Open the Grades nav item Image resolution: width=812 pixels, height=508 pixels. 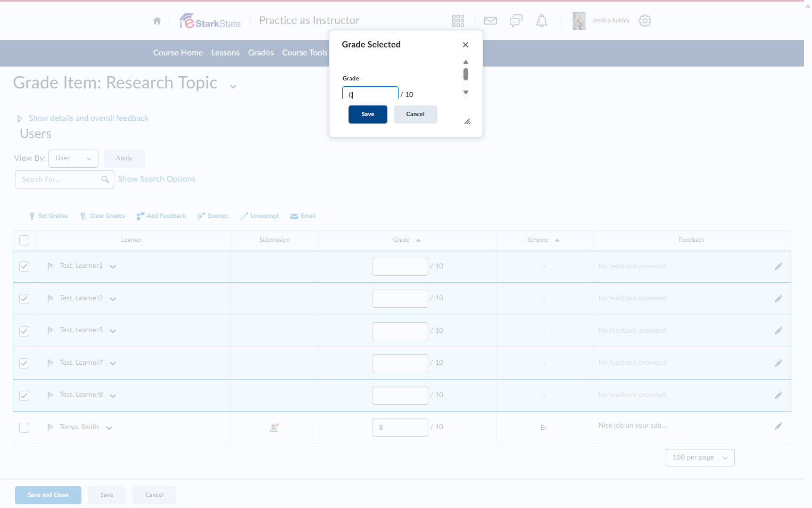(x=261, y=53)
